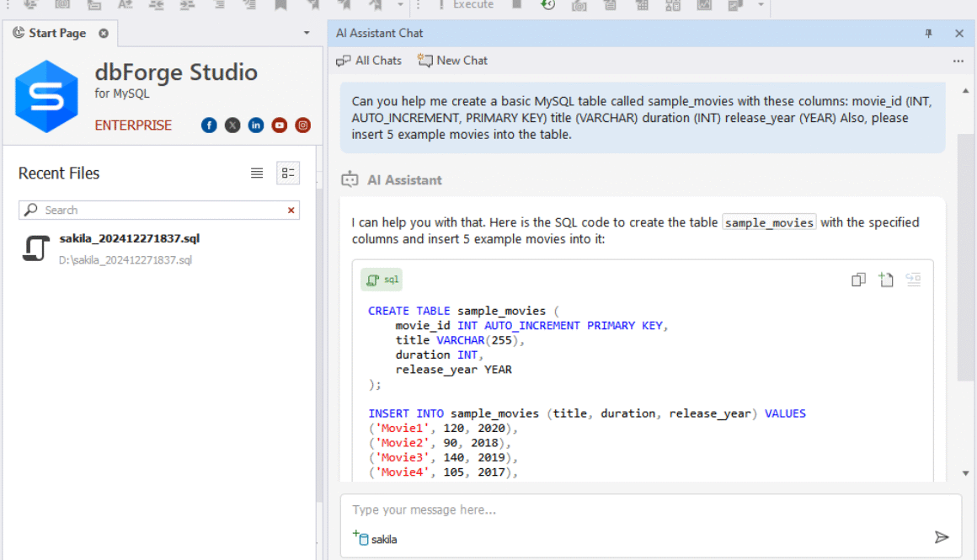Viewport: 977px width, 560px height.
Task: Copy the generated SQL code snippet
Action: (858, 279)
